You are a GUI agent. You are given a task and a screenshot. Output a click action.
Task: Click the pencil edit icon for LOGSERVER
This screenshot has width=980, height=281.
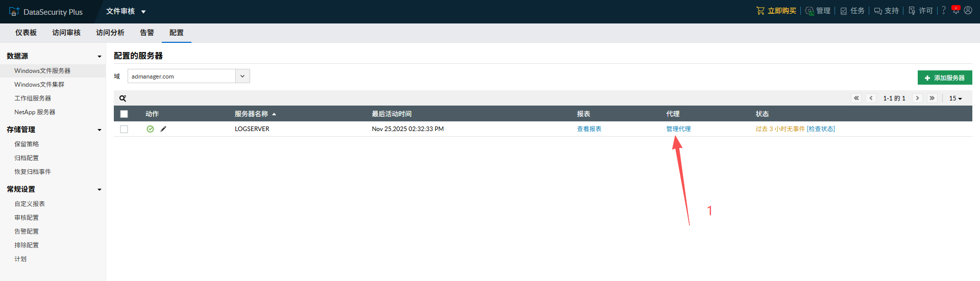pos(163,129)
